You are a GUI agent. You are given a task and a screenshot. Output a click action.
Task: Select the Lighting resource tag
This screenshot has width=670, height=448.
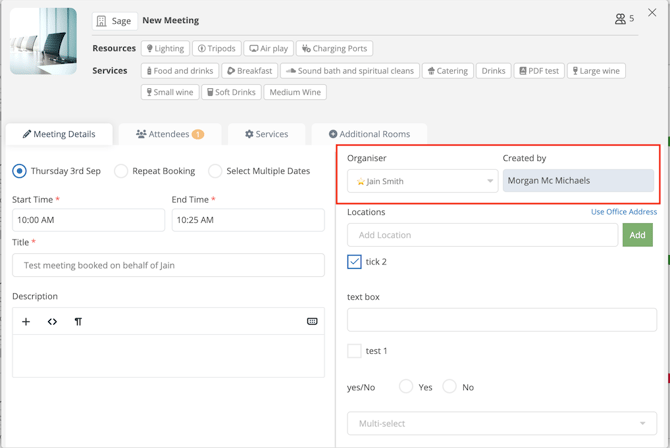tap(165, 48)
